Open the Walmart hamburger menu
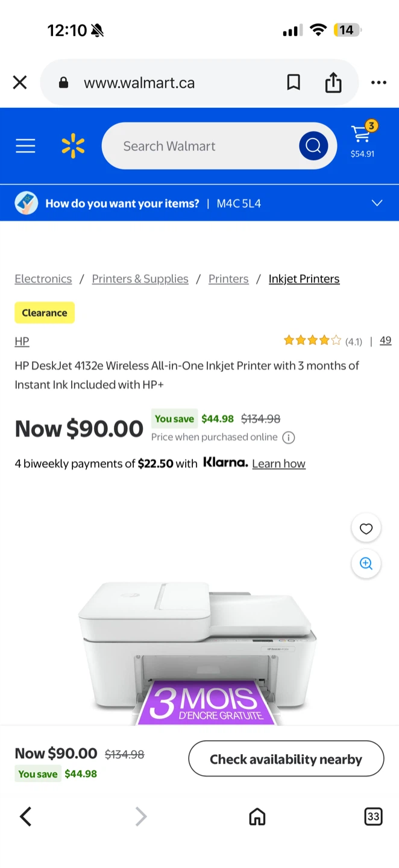This screenshot has height=868, width=399. coord(25,145)
